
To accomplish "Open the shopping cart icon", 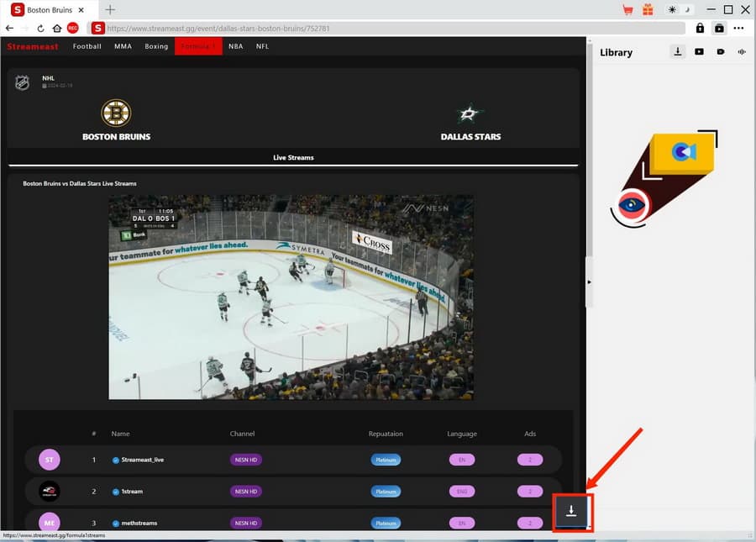I will [628, 10].
